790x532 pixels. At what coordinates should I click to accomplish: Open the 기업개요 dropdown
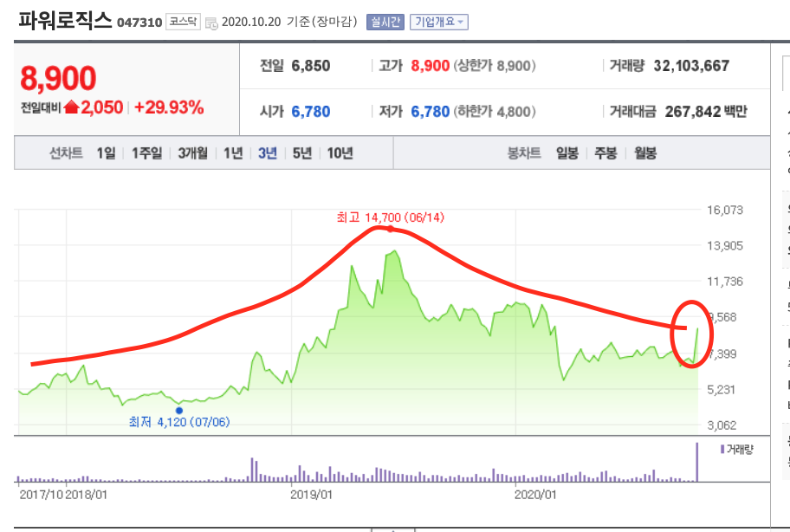pyautogui.click(x=439, y=23)
